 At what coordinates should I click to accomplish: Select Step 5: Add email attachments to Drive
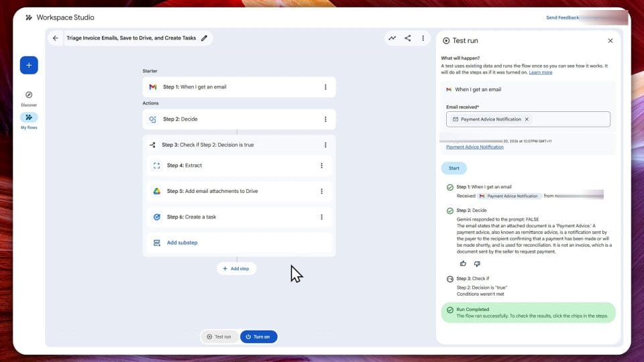[x=239, y=191]
